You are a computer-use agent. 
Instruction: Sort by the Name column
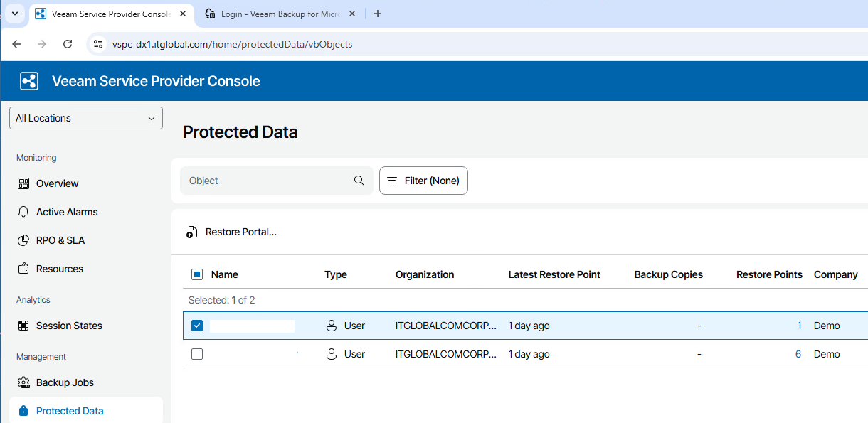[x=225, y=274]
